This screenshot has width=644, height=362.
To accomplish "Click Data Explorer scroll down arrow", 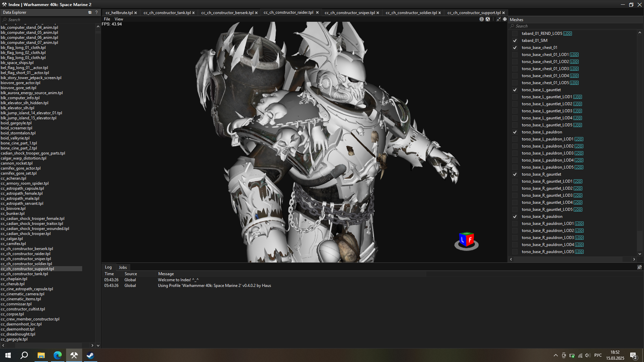I will click(98, 345).
